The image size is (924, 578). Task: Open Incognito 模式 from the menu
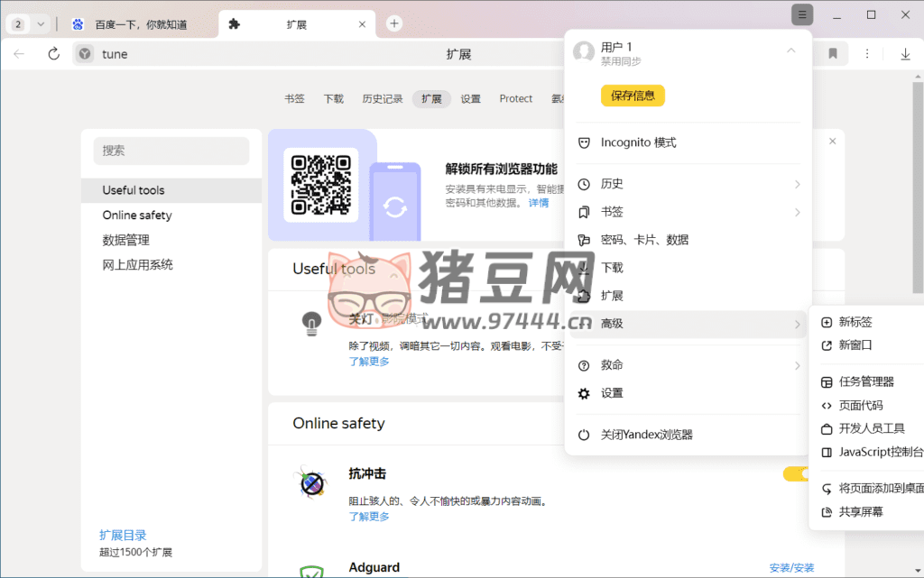tap(638, 142)
